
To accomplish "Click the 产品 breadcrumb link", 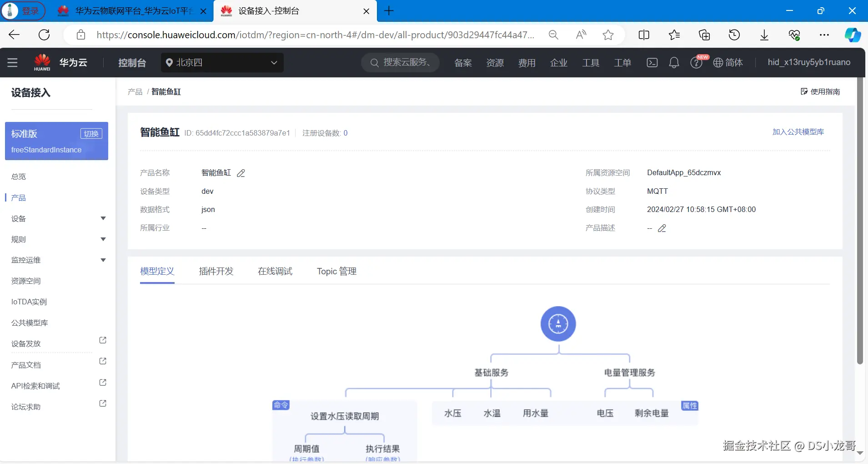I will coord(135,92).
